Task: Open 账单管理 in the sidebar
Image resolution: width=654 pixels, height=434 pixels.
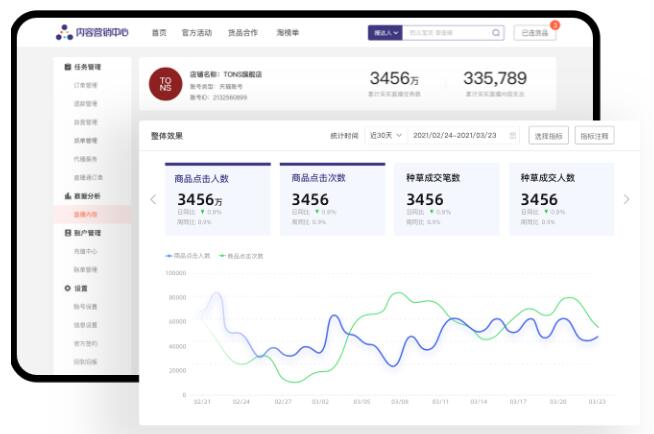Action: (86, 269)
